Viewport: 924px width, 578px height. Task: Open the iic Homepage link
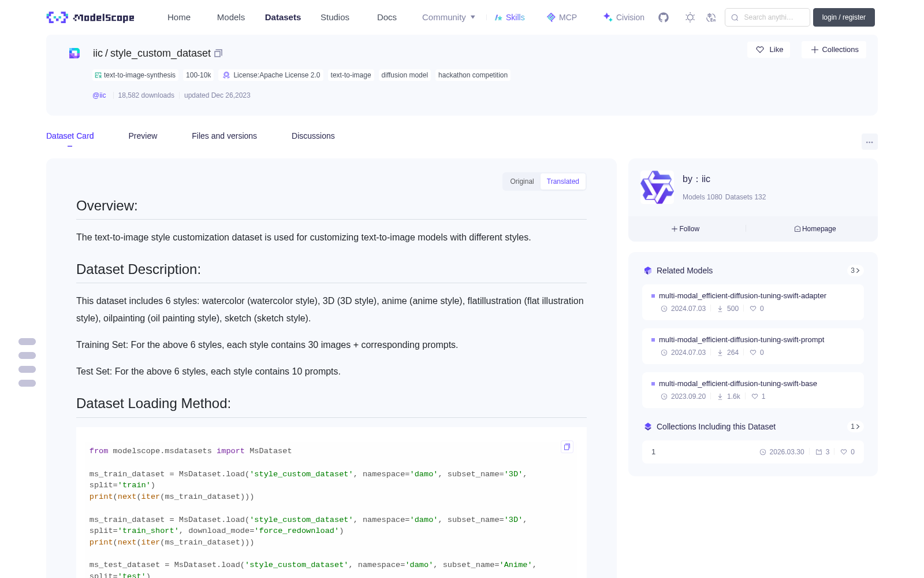[x=815, y=229]
